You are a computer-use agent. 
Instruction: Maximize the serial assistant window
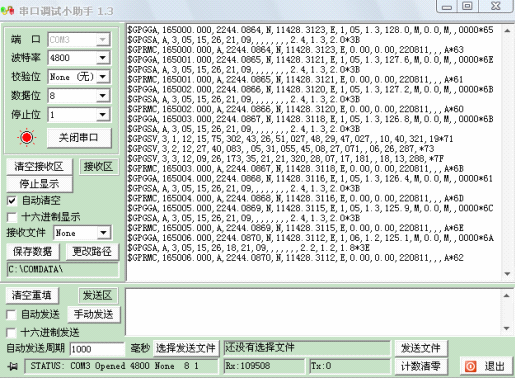[x=467, y=6]
